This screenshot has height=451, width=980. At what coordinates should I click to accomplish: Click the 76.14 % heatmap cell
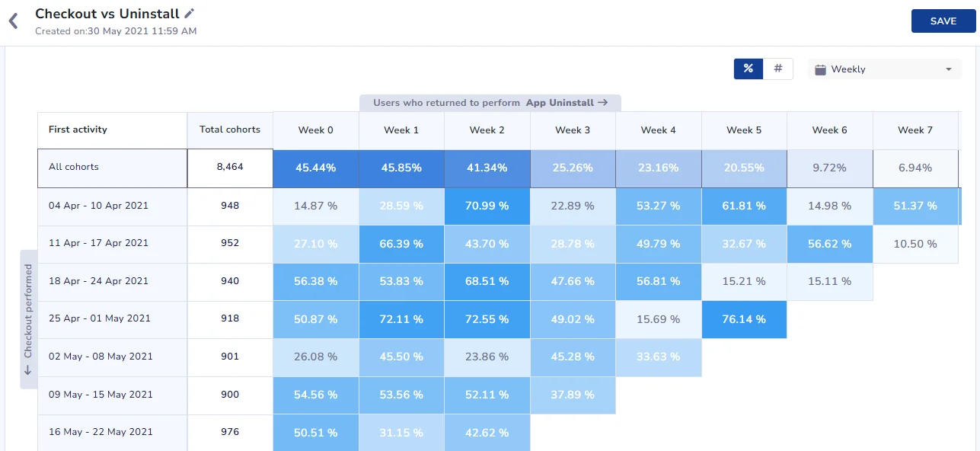(743, 319)
